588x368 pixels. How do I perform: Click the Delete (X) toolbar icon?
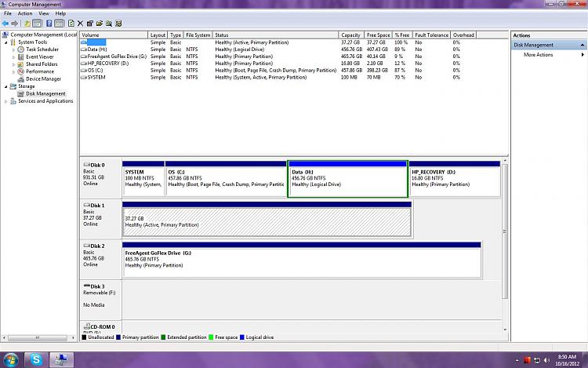pos(80,24)
